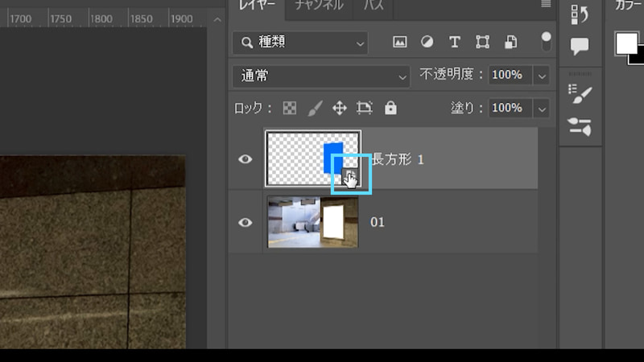The height and width of the screenshot is (362, 644).
Task: Switch to the パス tab
Action: click(374, 6)
